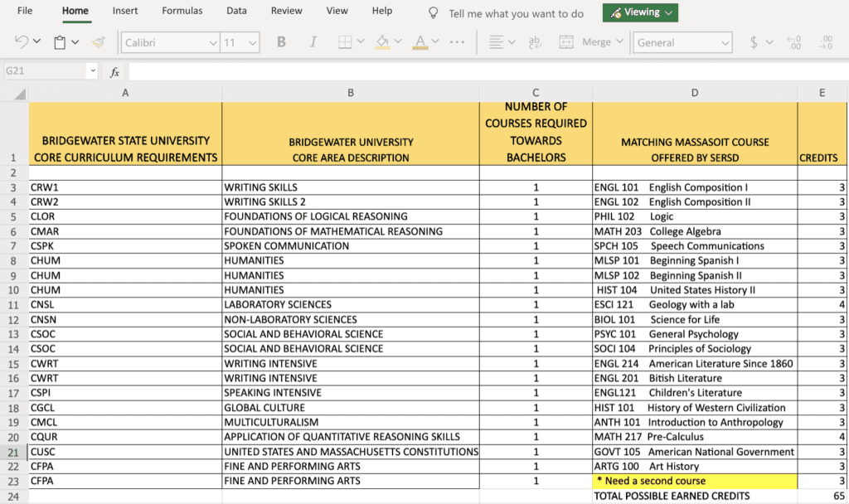Open the Formulas tab
The height and width of the screenshot is (504, 849).
(182, 11)
